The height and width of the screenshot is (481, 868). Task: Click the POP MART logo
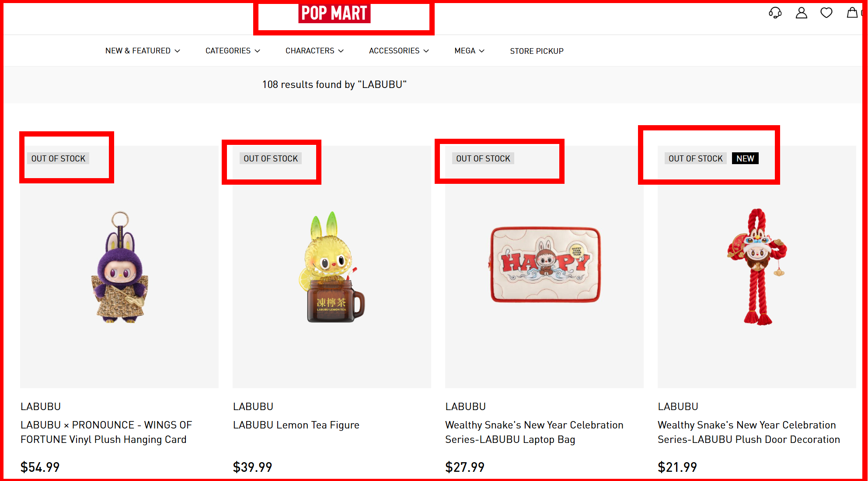click(x=335, y=13)
